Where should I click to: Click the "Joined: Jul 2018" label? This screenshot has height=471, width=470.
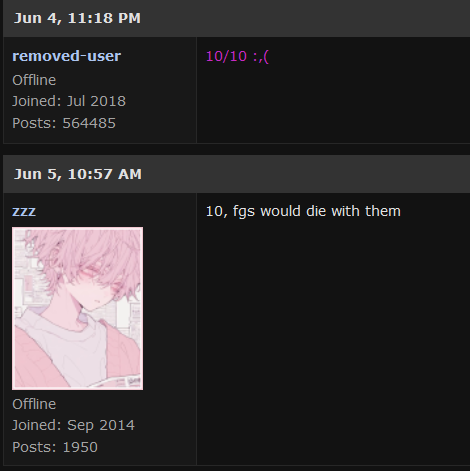click(x=69, y=101)
